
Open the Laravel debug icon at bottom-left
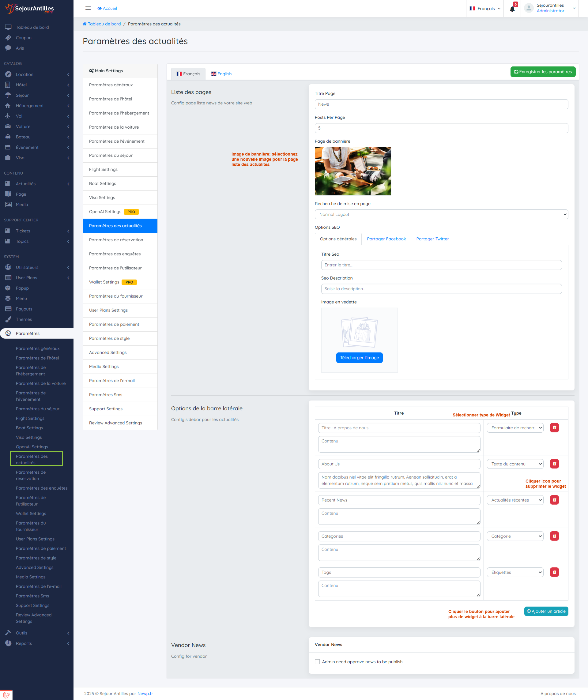(x=6, y=695)
